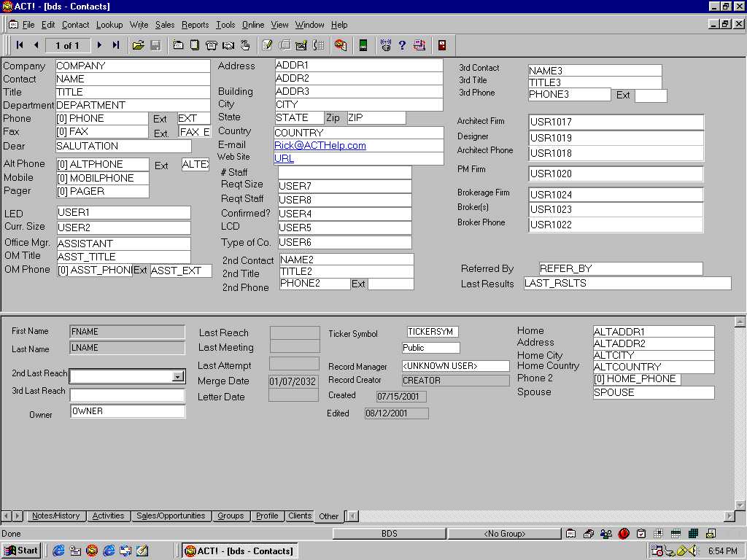Click the Daily Calendar clipboard status icon
747x560 pixels.
pos(641,534)
